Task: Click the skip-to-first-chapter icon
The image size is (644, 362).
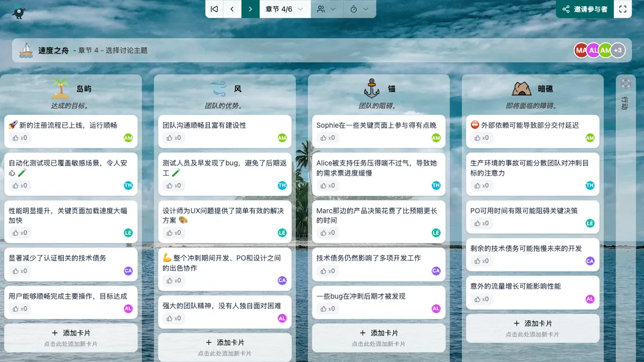Action: point(214,9)
